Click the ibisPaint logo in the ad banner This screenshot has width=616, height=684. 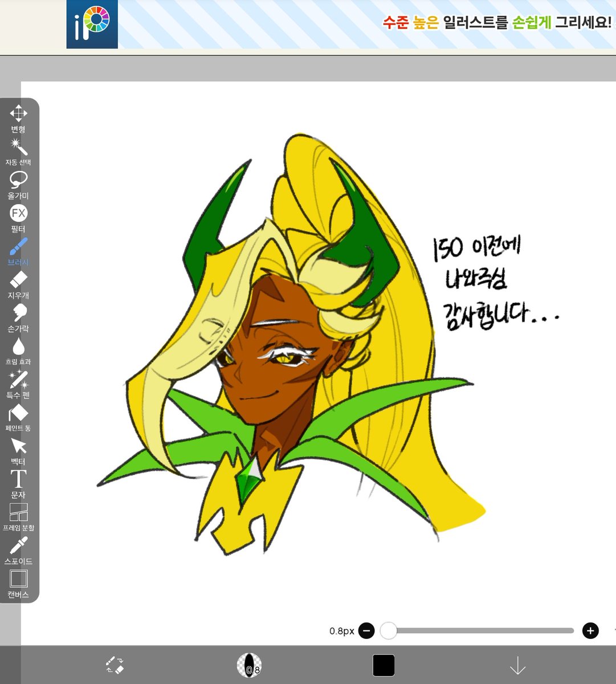point(92,24)
